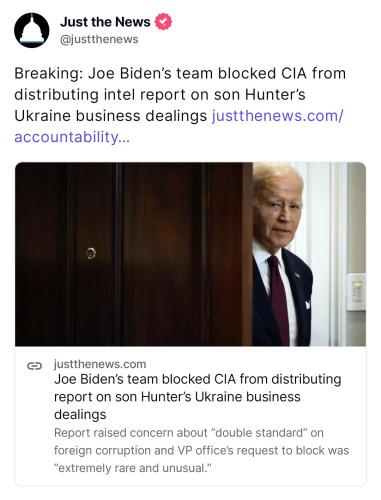Click the light switch in the photo
This screenshot has height=500, width=381.
click(x=356, y=292)
